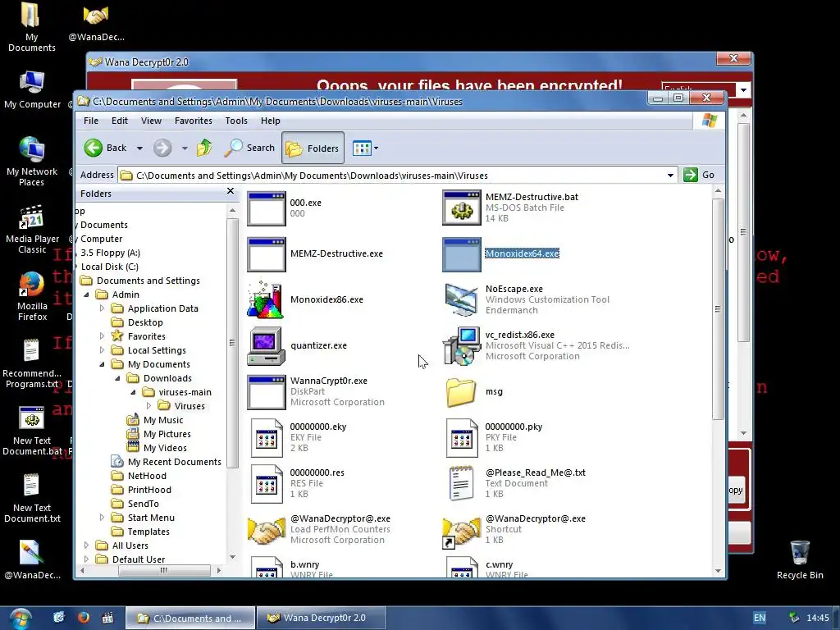Open the Favorites menu

click(194, 121)
